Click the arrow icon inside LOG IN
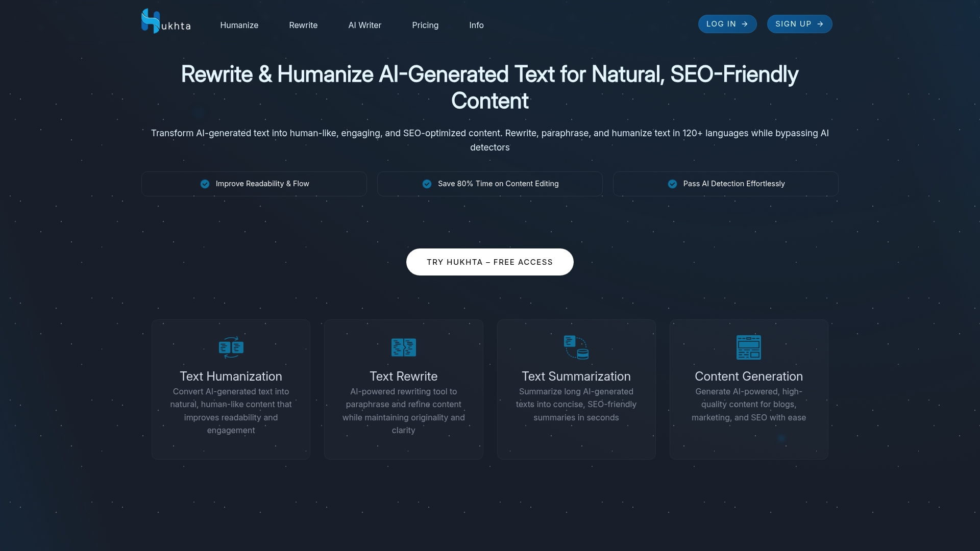This screenshot has height=551, width=980. (745, 24)
